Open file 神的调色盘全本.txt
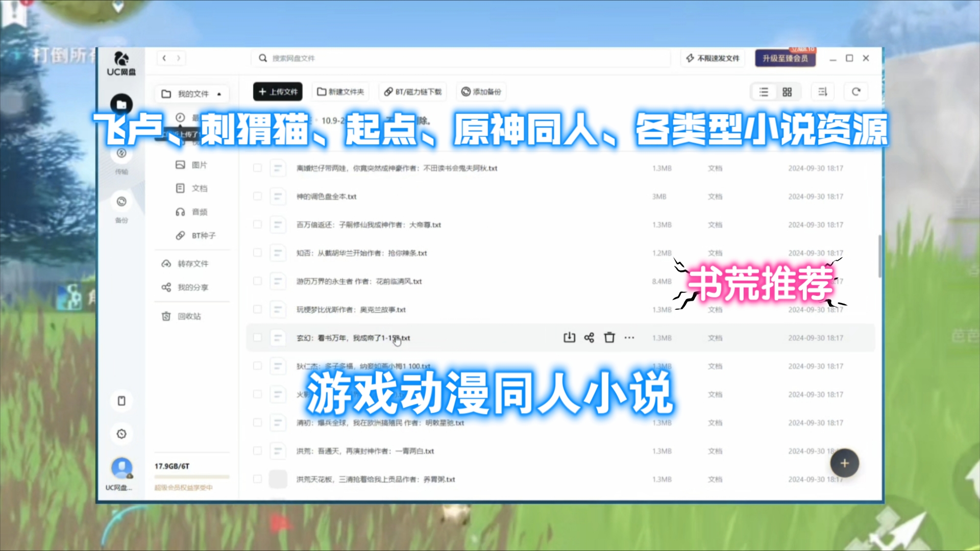Image resolution: width=980 pixels, height=551 pixels. pyautogui.click(x=327, y=196)
